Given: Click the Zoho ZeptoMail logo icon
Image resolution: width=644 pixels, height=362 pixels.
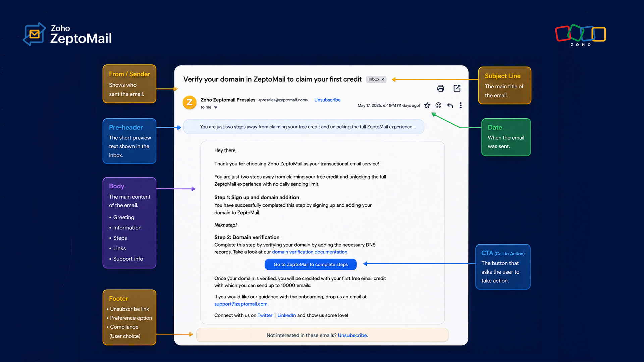Looking at the screenshot, I should [x=34, y=34].
